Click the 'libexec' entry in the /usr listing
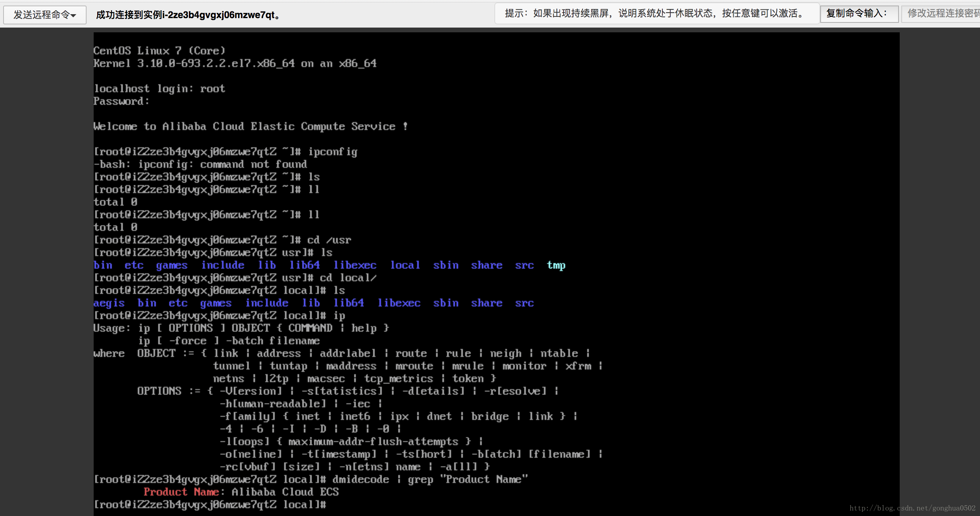980x516 pixels. (x=355, y=265)
